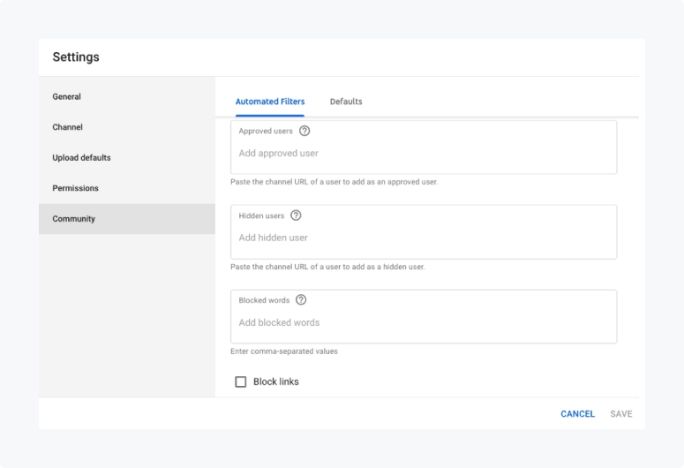The width and height of the screenshot is (684, 468).
Task: Click the help icon beside Blocked words
Action: [301, 300]
